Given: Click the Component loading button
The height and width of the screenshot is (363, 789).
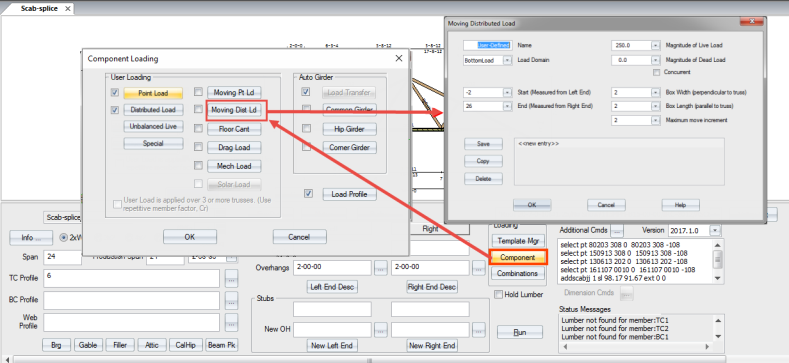Looking at the screenshot, I should (x=518, y=257).
